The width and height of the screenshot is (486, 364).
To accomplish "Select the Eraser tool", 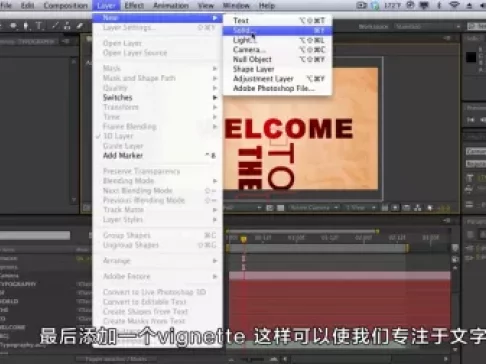I will pos(80,26).
